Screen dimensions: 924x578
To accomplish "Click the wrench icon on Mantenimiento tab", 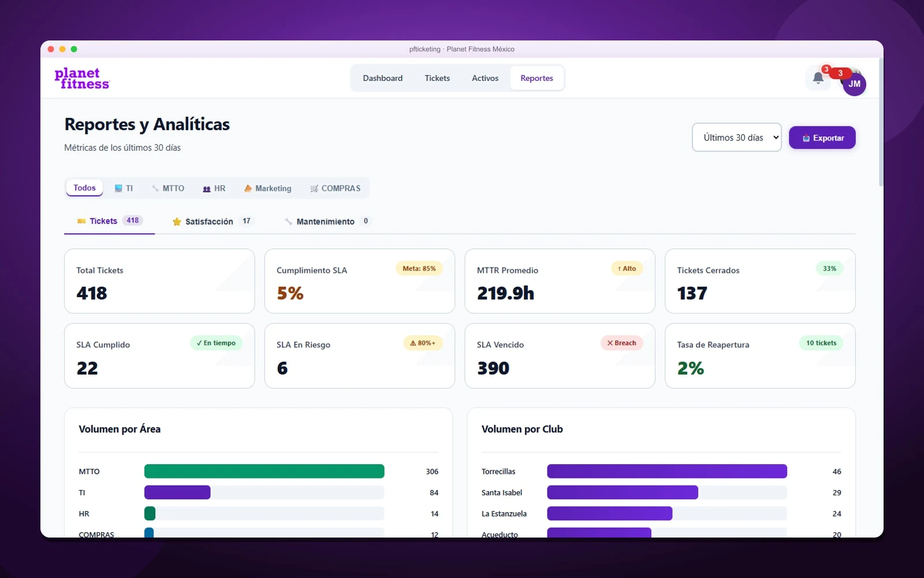I will 288,221.
